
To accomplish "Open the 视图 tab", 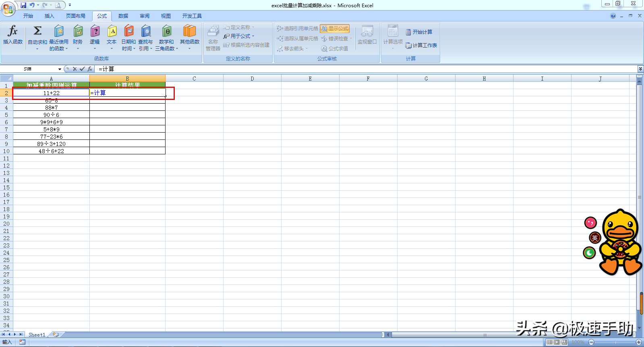I will tap(166, 16).
